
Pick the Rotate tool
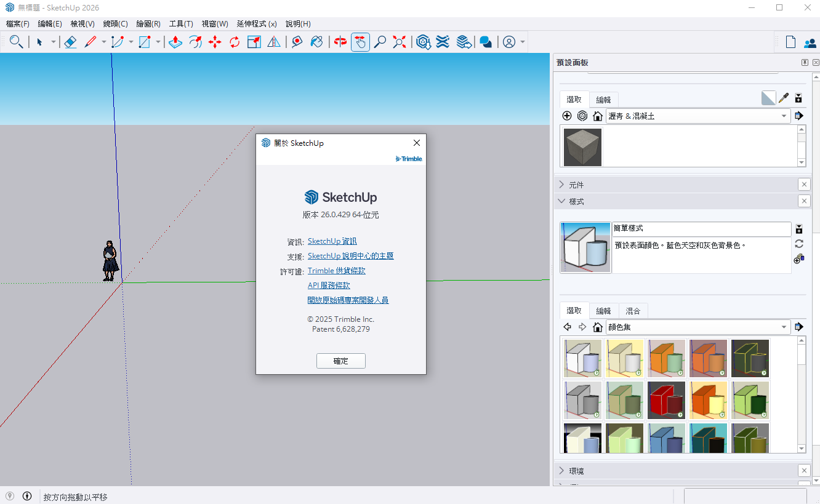pos(235,42)
